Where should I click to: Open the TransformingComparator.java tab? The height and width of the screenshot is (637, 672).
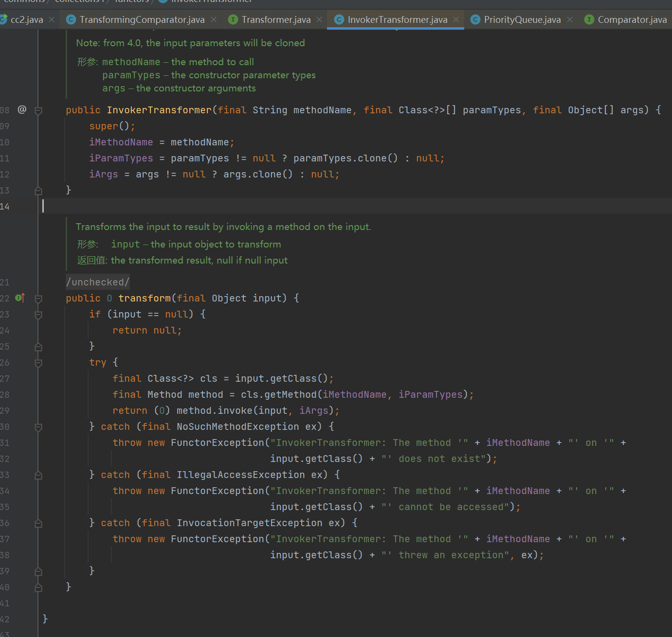[x=142, y=19]
